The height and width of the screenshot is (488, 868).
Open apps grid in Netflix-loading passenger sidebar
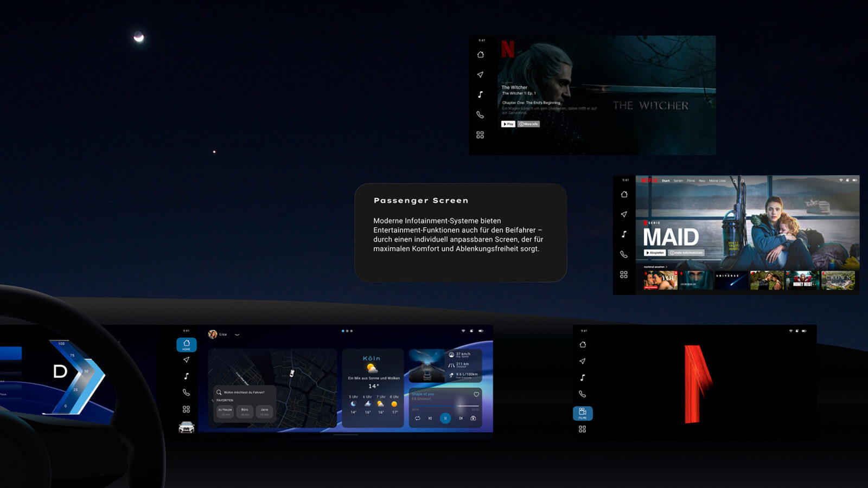583,429
